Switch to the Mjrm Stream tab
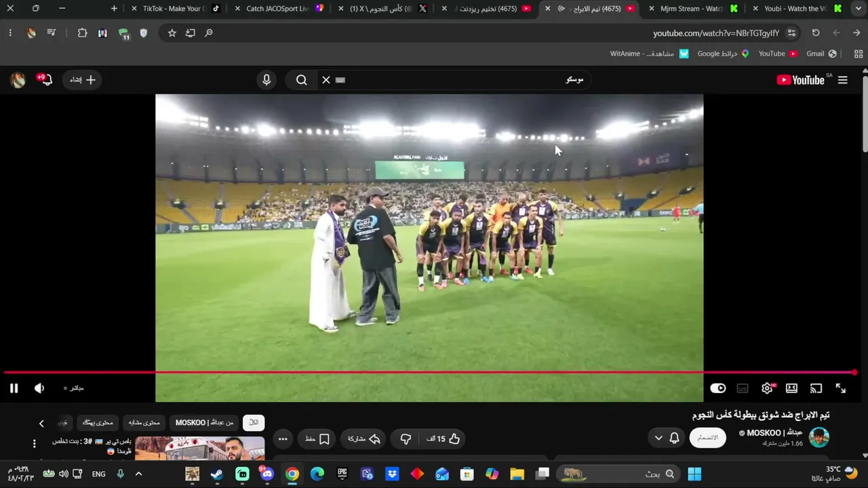This screenshot has height=488, width=868. 693,9
